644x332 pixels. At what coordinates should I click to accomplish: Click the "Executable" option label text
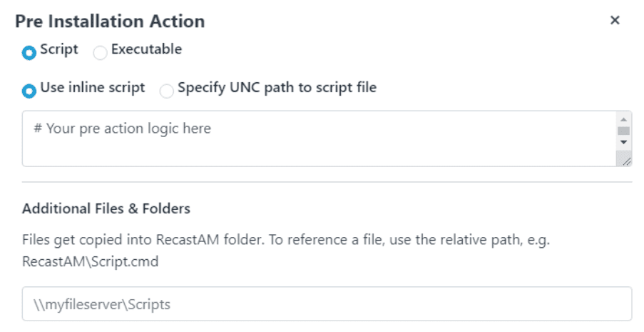tap(146, 50)
